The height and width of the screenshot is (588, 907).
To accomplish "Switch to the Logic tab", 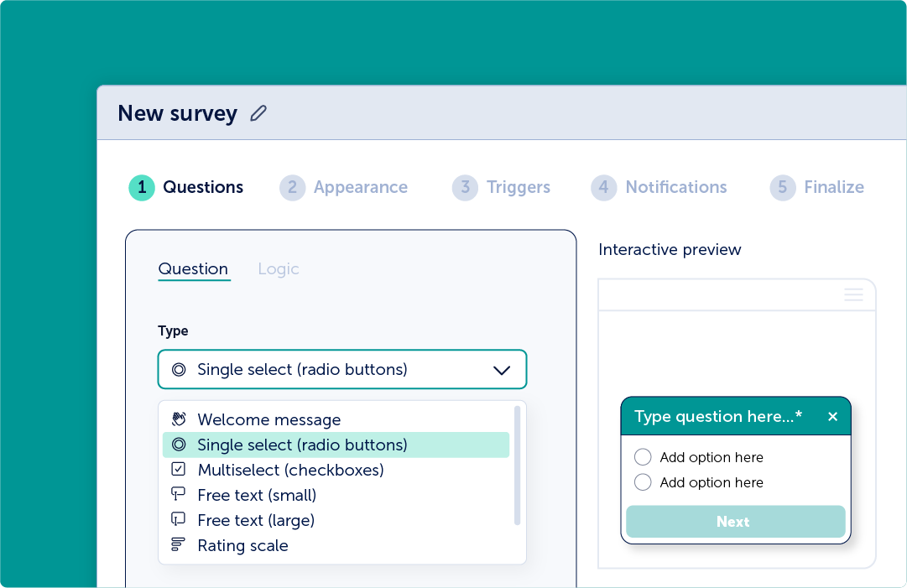I will (x=279, y=268).
